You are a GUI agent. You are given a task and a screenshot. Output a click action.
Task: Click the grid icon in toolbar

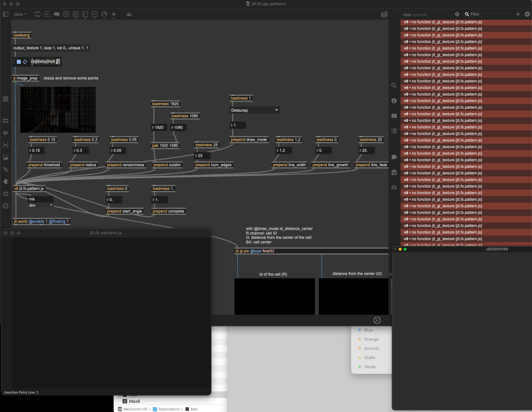(x=384, y=14)
